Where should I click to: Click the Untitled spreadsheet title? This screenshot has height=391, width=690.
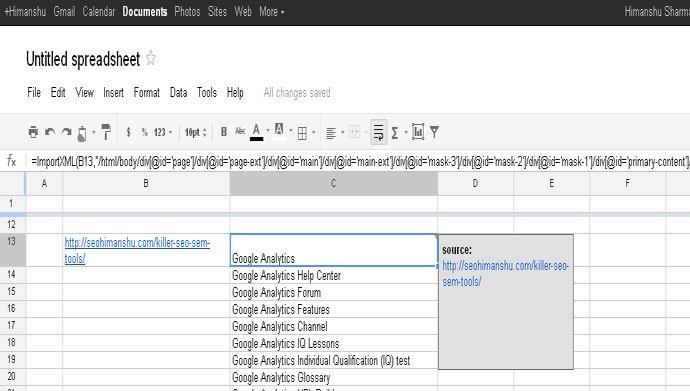click(83, 59)
